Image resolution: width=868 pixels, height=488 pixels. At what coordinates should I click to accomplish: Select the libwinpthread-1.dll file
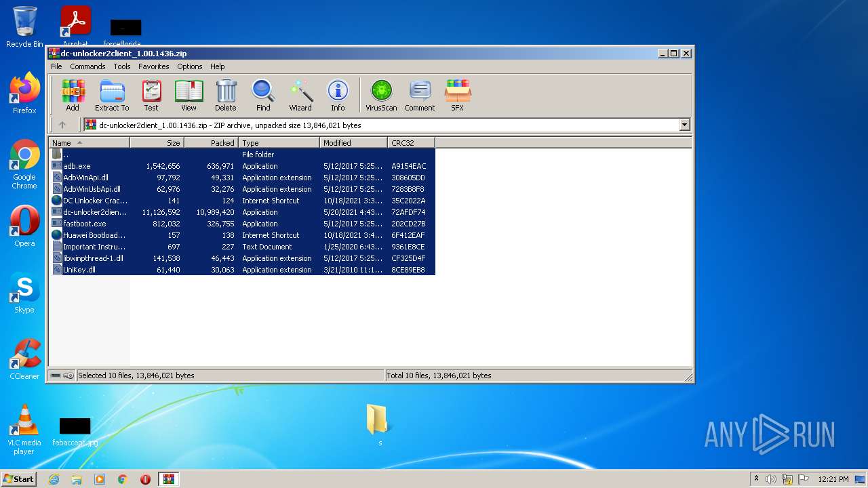[x=242, y=258]
